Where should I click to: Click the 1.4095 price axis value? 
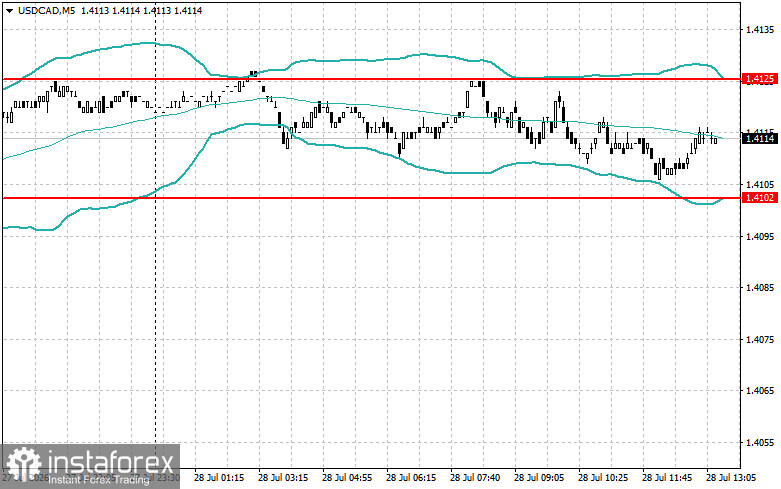pos(760,236)
